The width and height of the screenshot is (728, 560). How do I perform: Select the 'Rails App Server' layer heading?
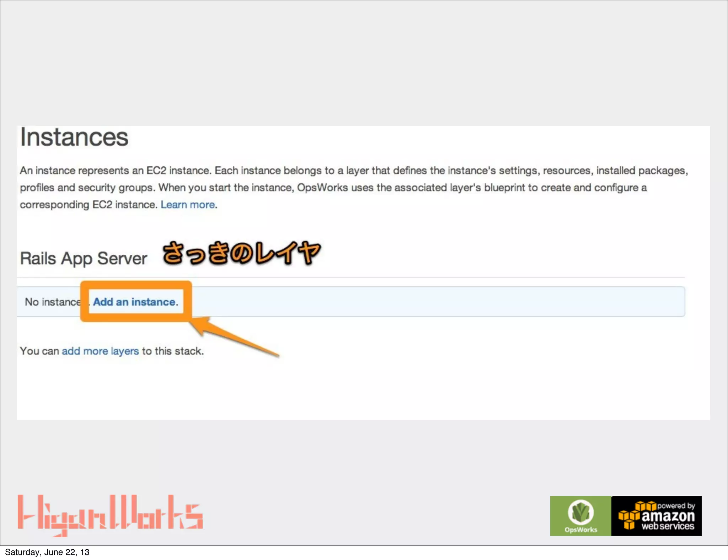click(x=84, y=258)
